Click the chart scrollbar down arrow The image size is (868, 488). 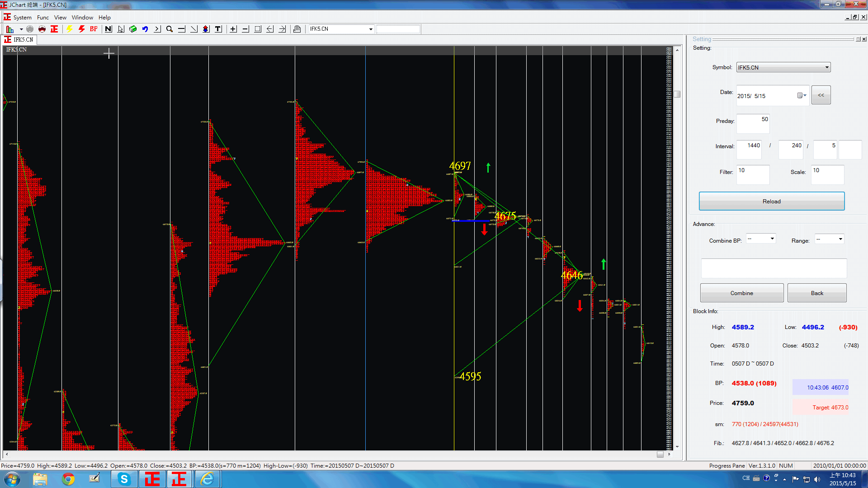(x=677, y=447)
